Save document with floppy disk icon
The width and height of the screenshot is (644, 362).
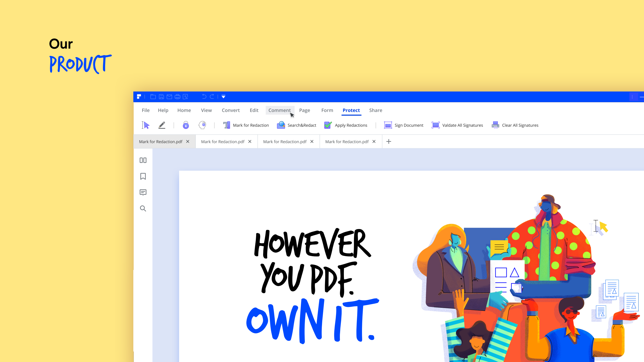(x=162, y=97)
